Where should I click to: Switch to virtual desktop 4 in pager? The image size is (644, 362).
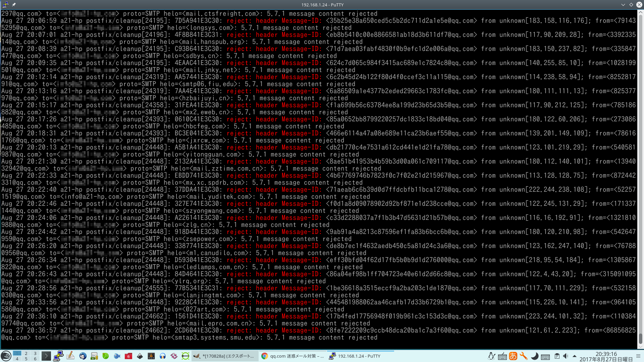(17, 359)
